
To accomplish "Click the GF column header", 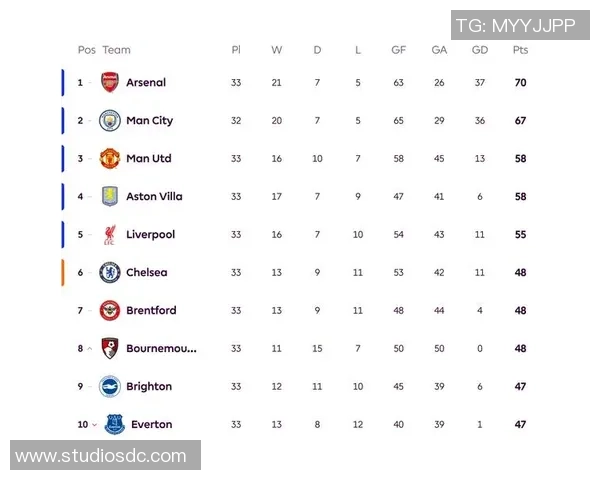I will click(398, 50).
